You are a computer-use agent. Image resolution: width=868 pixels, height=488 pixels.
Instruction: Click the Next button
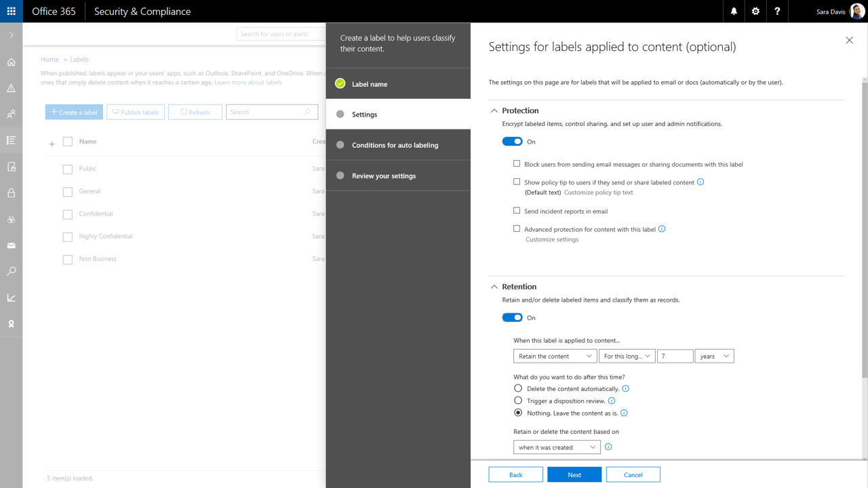(574, 474)
